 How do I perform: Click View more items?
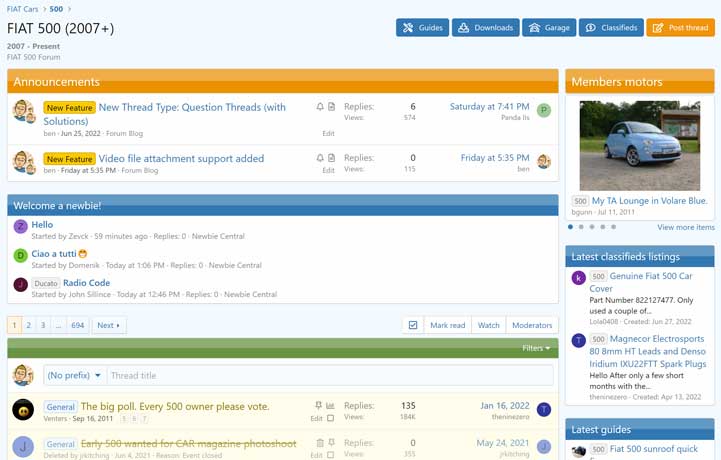click(686, 227)
